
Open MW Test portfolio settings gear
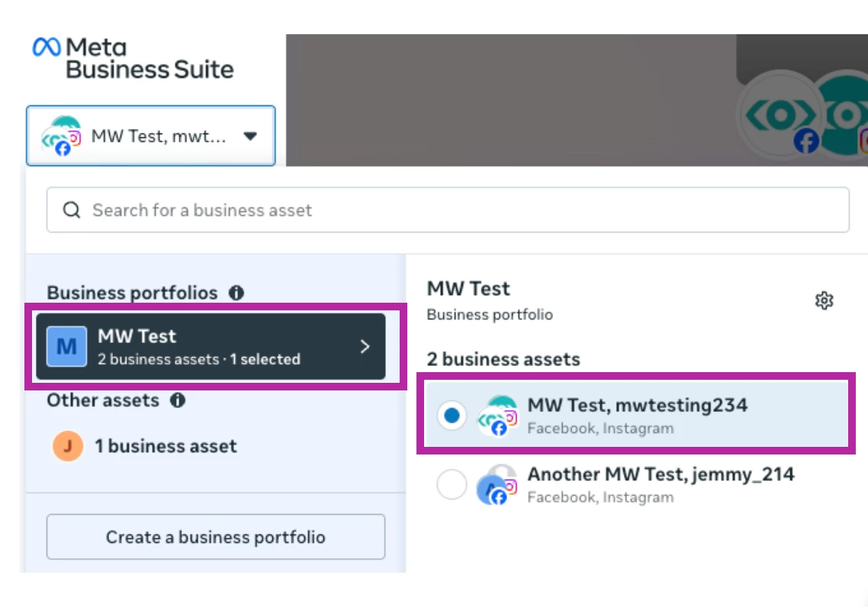click(x=825, y=300)
